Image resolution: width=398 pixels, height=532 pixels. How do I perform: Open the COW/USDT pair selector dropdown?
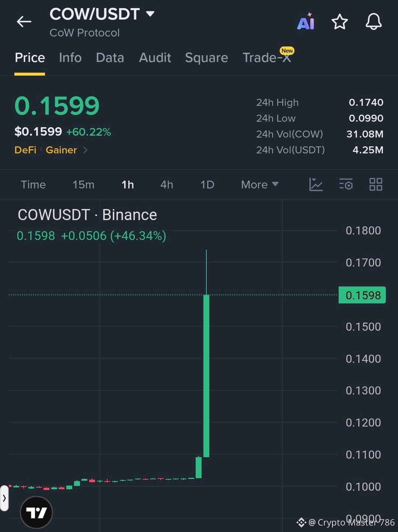click(102, 14)
